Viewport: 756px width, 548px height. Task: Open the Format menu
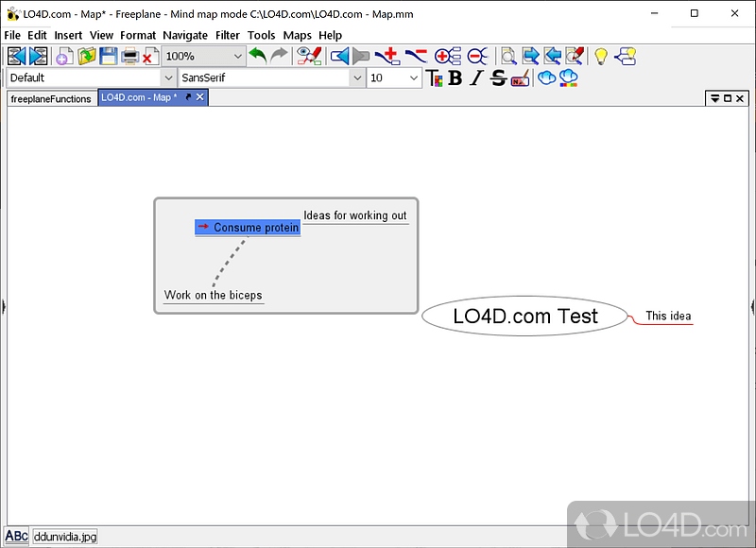(138, 35)
